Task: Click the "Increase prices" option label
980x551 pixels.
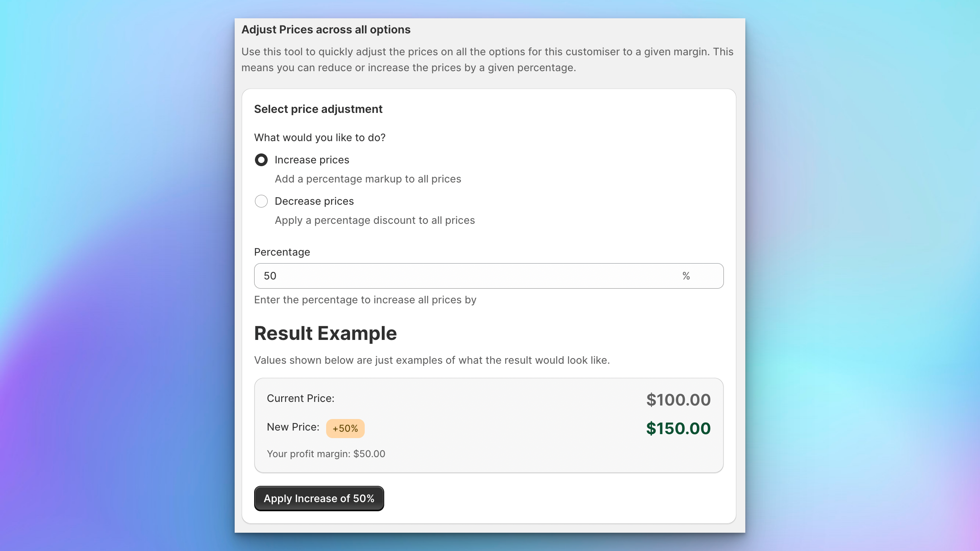Action: (312, 160)
